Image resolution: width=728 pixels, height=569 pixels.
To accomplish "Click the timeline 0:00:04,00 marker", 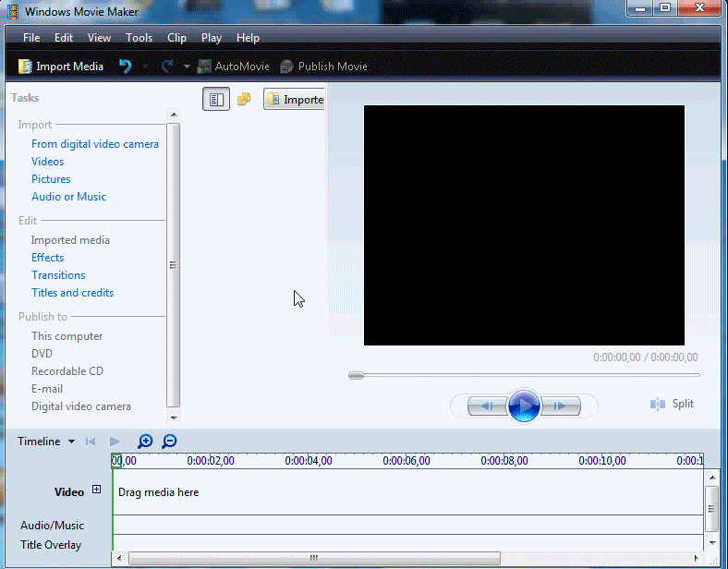I will (x=309, y=461).
